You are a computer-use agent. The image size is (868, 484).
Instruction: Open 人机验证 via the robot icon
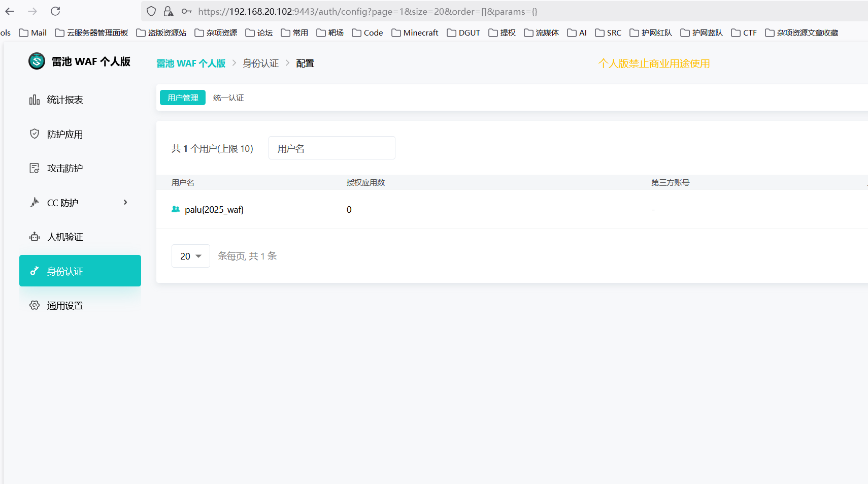click(x=35, y=237)
